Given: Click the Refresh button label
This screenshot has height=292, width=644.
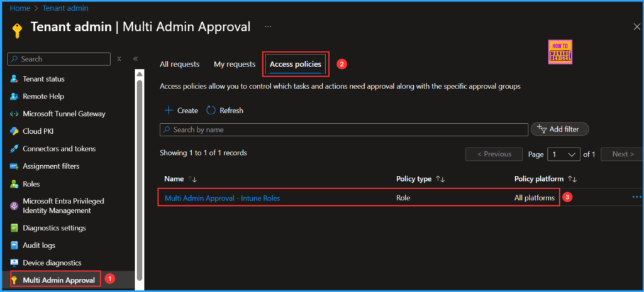Looking at the screenshot, I should pyautogui.click(x=231, y=111).
